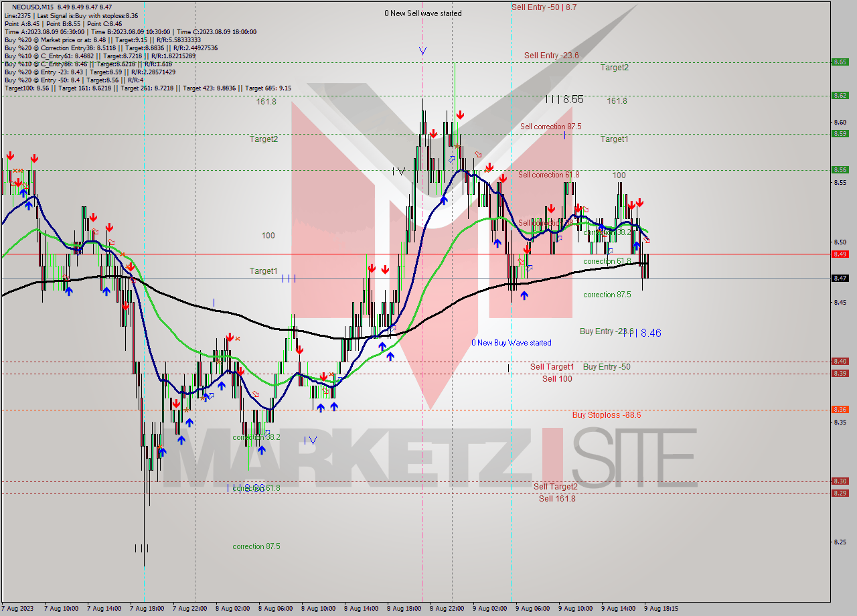Screen dimensions: 857x616
Task: Click the '8 Aug 14:00' time axis label
Action: coord(361,609)
